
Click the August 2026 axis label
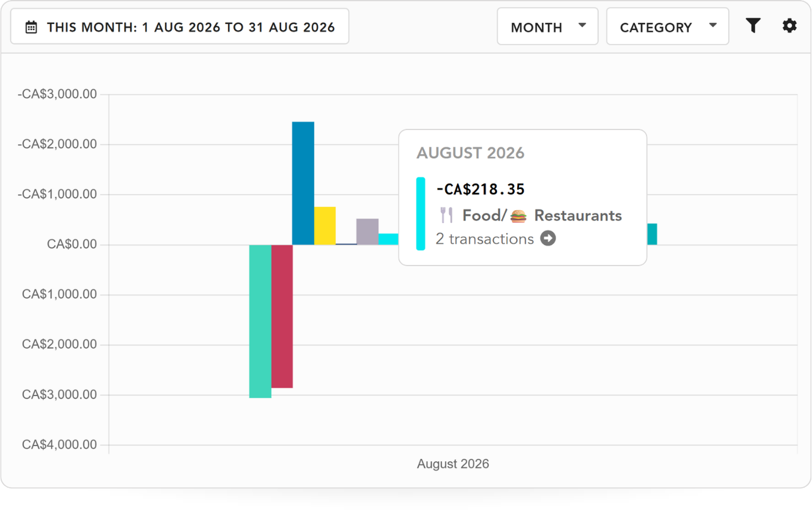pos(453,464)
